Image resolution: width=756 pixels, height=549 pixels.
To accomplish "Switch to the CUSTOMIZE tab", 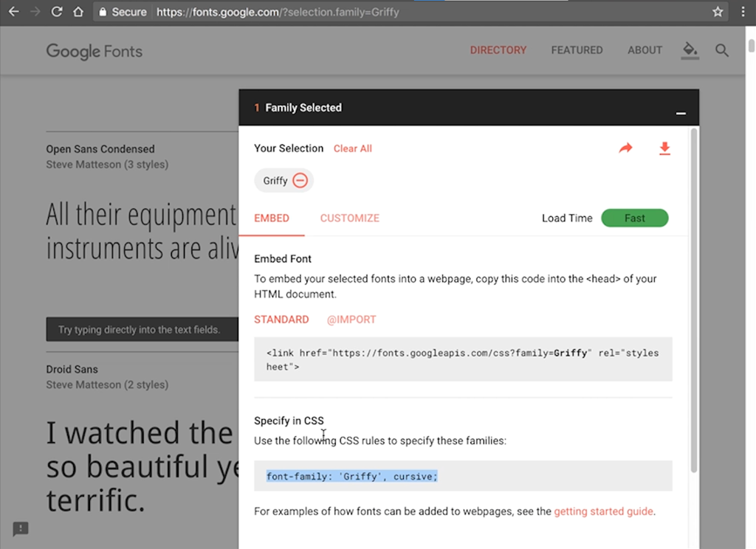I will tap(349, 218).
